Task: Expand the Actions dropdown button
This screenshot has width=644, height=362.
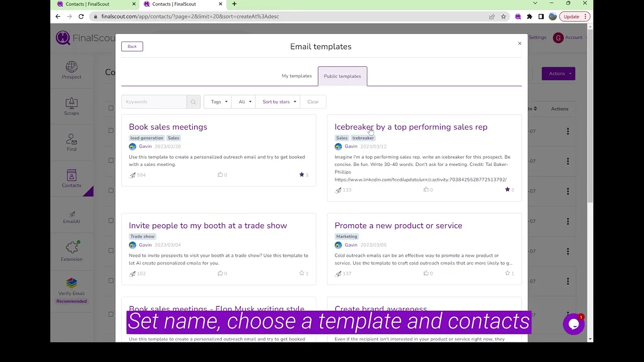Action: (558, 74)
